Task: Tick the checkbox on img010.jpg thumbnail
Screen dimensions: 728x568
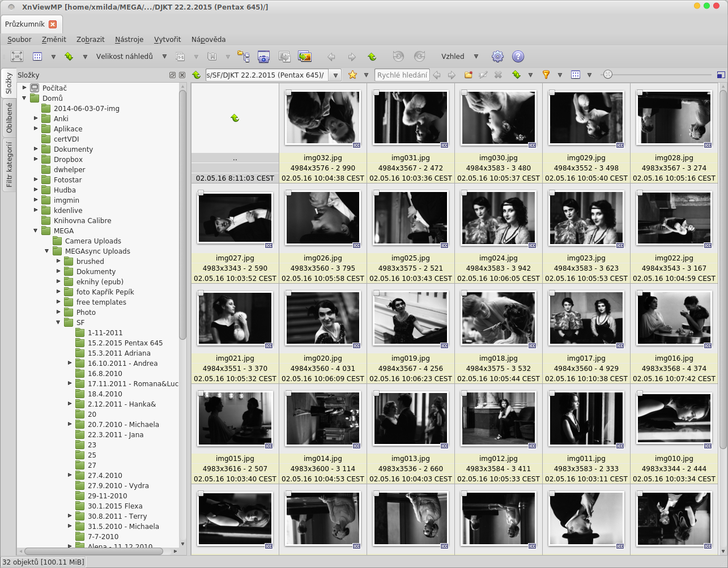Action: [x=640, y=394]
